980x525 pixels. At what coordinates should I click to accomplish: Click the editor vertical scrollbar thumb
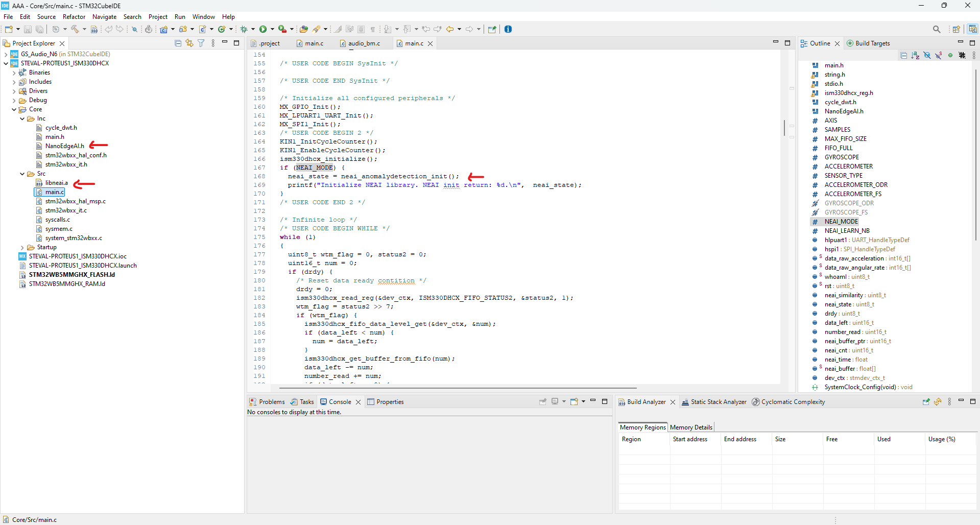(784, 128)
